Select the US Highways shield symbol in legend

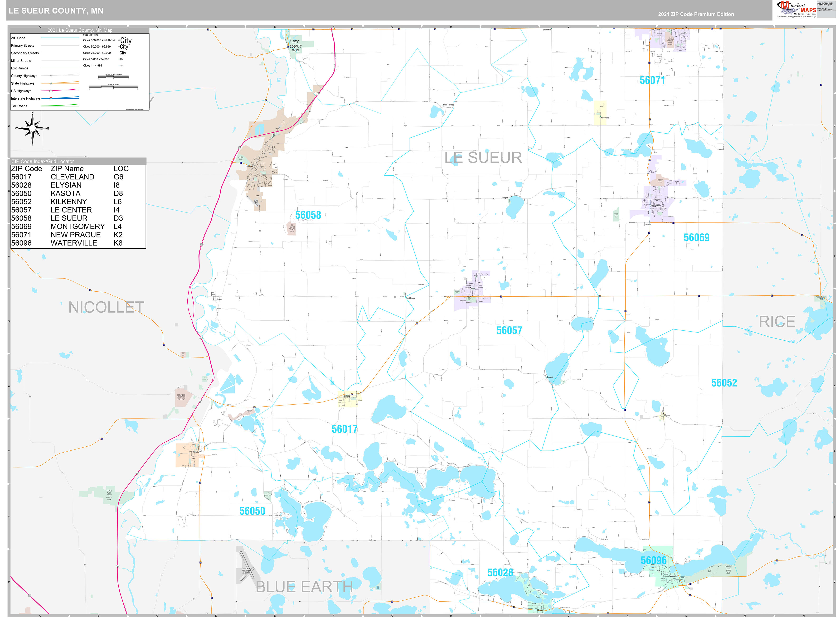click(51, 91)
